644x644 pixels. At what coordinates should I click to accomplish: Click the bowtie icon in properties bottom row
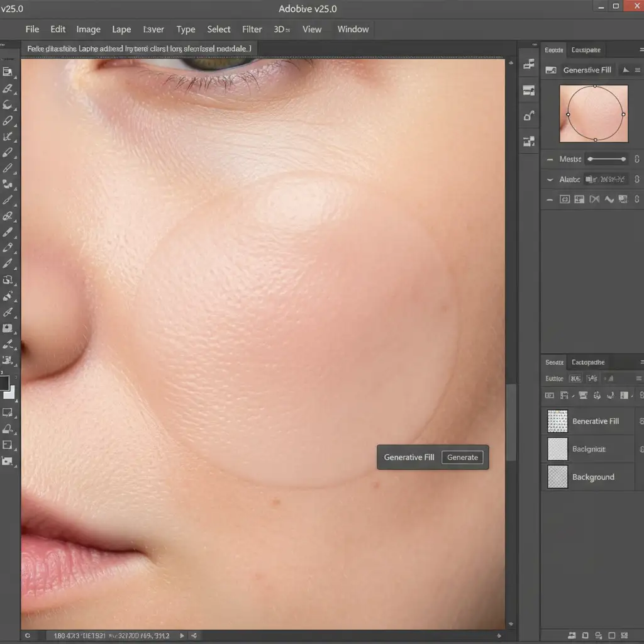594,199
